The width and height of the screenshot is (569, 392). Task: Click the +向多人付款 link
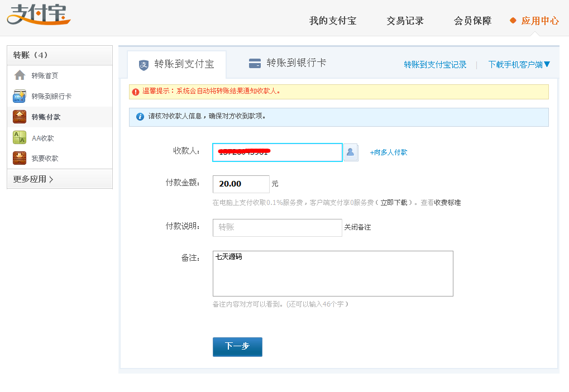coord(389,152)
